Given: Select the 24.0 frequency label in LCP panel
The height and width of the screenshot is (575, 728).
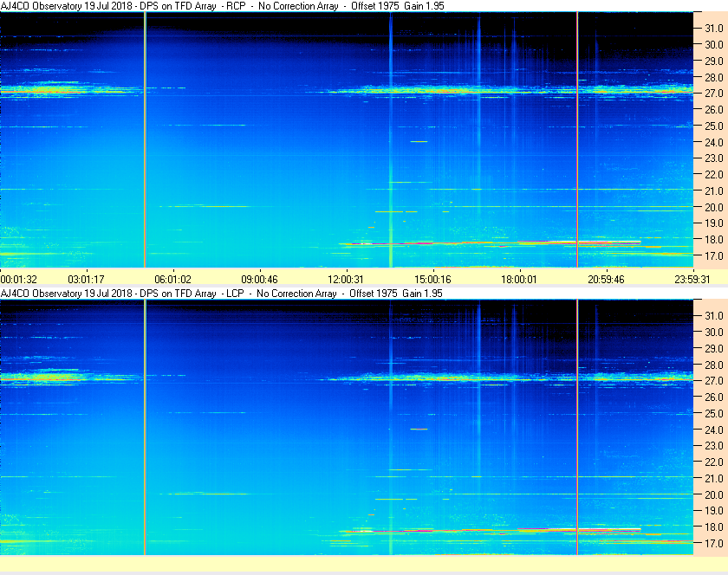Looking at the screenshot, I should tap(714, 430).
